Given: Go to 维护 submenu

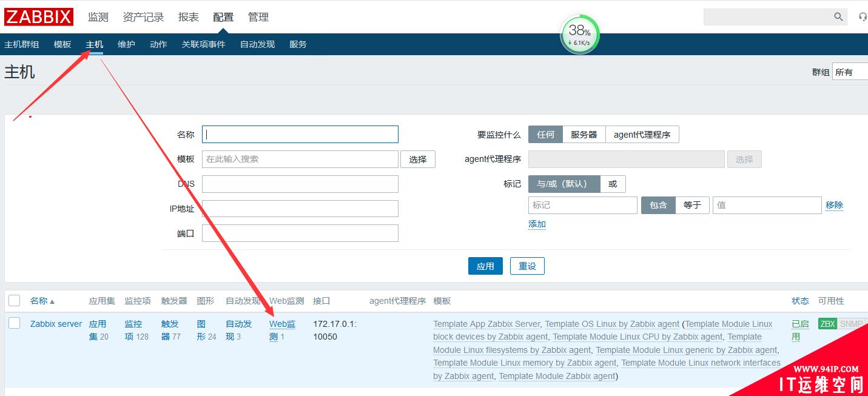Looking at the screenshot, I should pos(126,44).
